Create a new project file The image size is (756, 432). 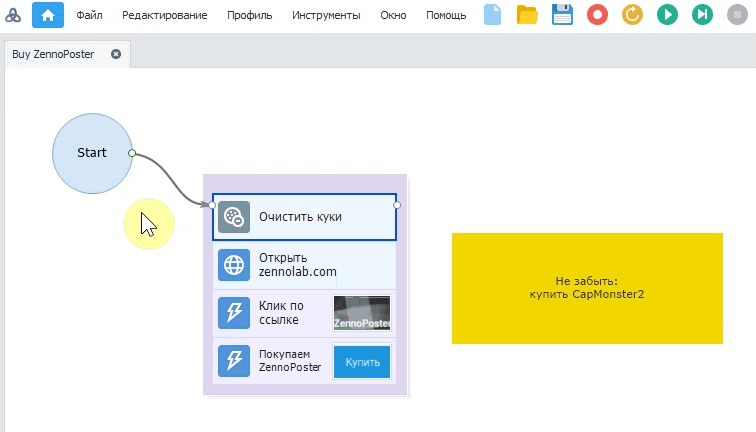click(x=492, y=14)
